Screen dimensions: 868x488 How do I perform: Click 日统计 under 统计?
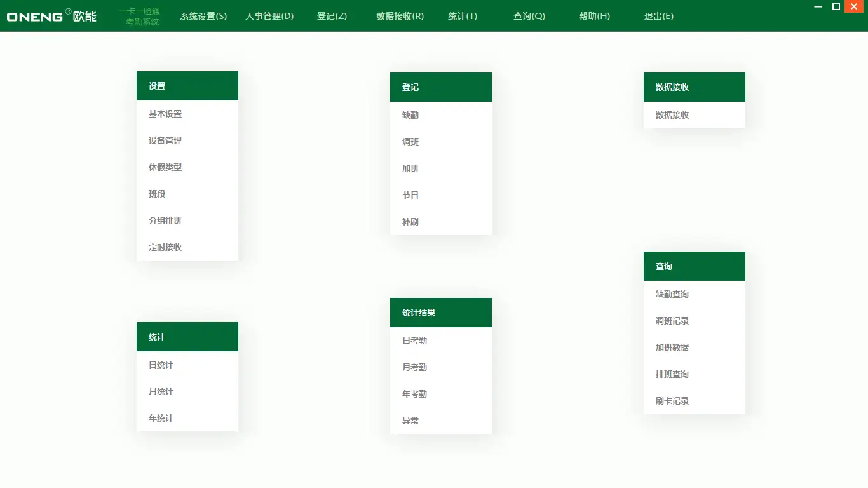(159, 365)
